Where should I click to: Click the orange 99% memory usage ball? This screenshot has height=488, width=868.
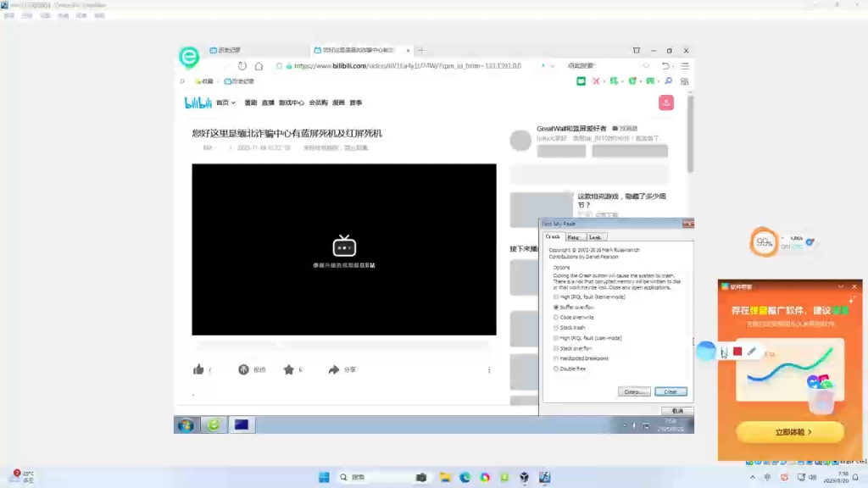click(x=764, y=241)
